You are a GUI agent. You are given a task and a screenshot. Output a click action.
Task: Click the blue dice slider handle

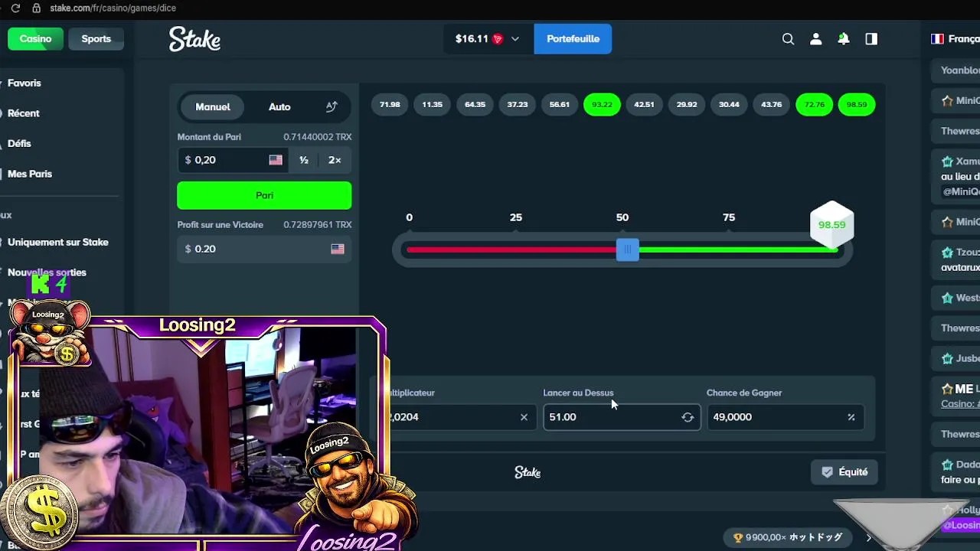coord(628,249)
